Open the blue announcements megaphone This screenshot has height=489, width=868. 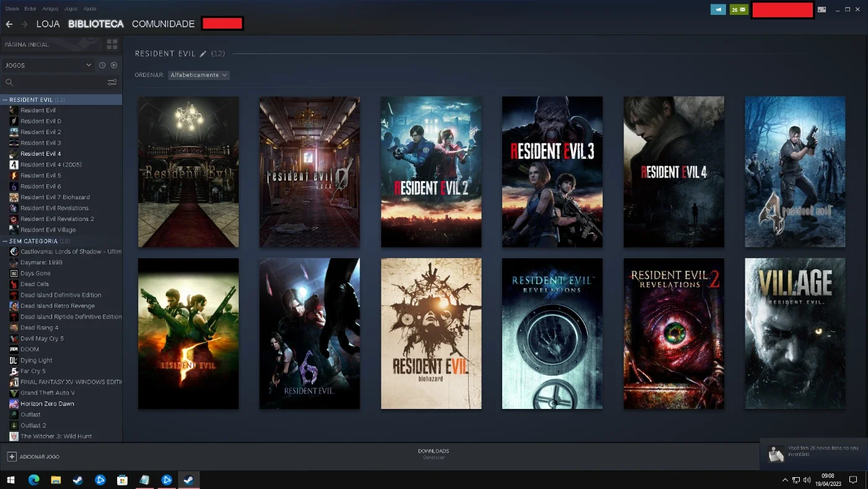pyautogui.click(x=718, y=9)
